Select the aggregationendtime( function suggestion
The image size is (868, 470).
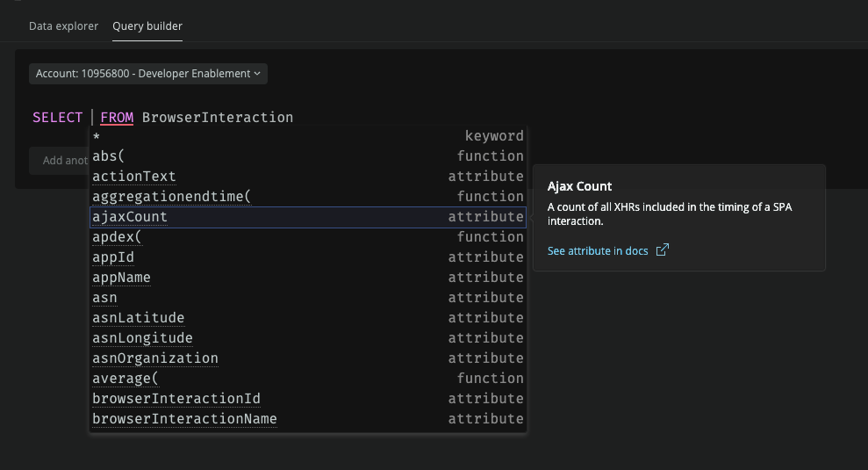[x=308, y=197]
